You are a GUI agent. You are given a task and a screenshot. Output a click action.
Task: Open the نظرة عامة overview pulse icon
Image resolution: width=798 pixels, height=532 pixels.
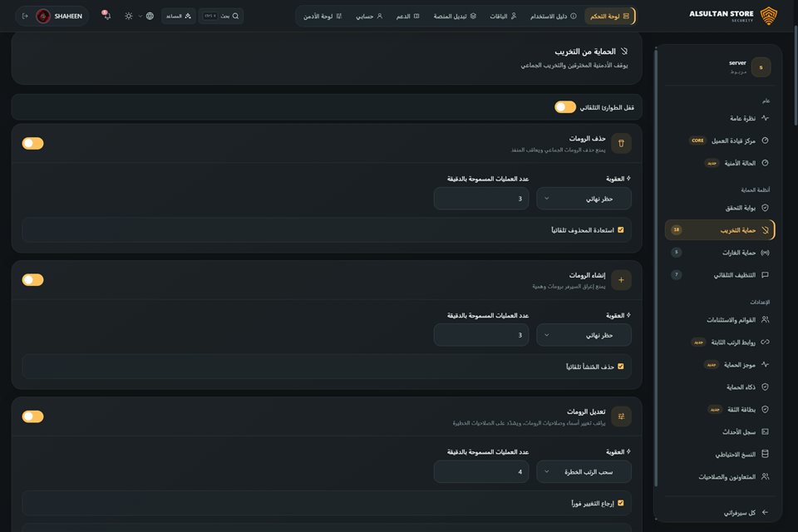coord(765,118)
